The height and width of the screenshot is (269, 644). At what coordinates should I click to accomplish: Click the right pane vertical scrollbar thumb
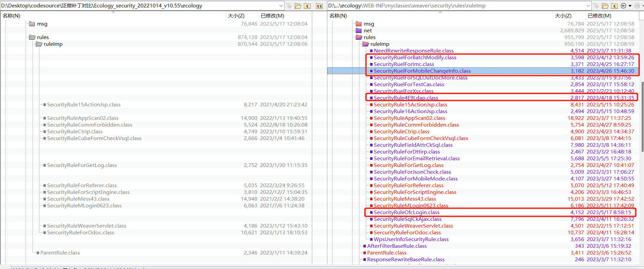pyautogui.click(x=642, y=116)
